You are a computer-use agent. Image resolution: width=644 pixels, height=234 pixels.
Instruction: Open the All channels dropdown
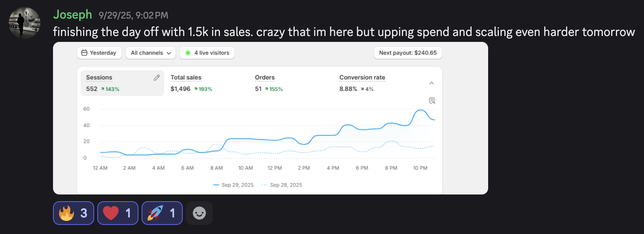pos(151,53)
